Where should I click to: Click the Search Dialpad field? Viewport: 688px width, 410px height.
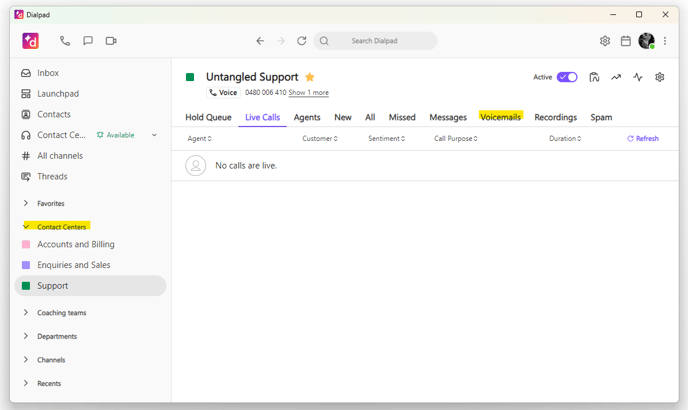[375, 41]
